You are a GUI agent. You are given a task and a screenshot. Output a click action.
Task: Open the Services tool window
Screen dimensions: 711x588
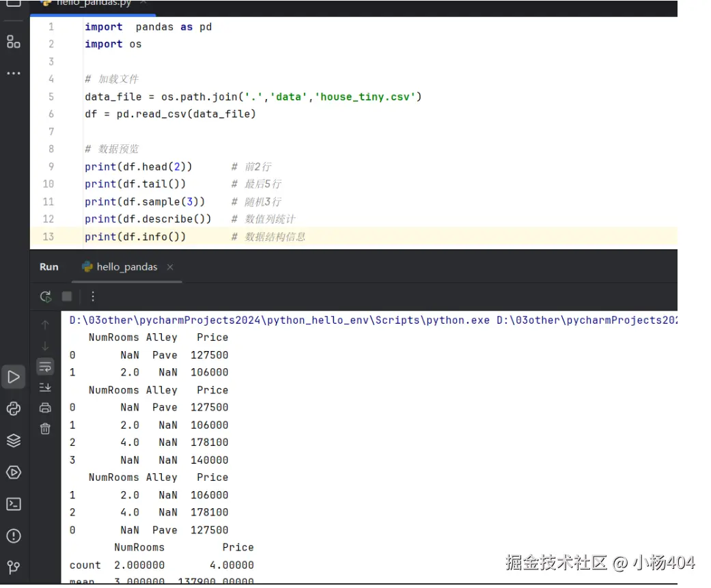[x=14, y=473]
